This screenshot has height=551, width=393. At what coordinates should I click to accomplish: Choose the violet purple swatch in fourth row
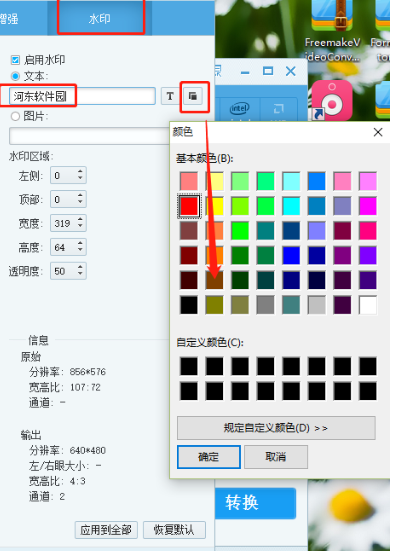[368, 255]
